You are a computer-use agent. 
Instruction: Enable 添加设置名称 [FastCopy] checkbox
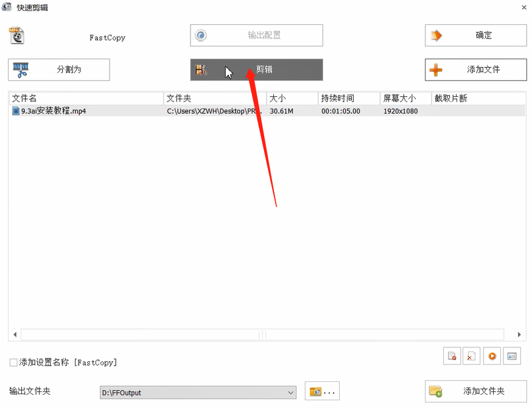point(13,362)
